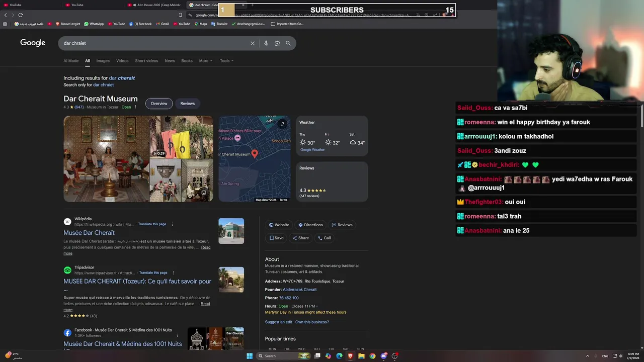Click the Abderrazak Cherait founder link

tap(299, 290)
